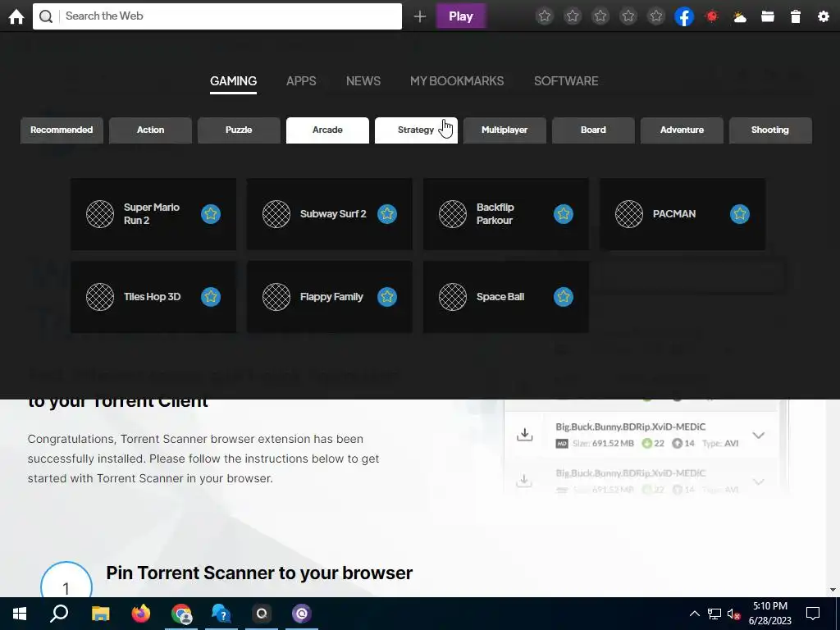Open the weather icon in the toolbar
Screen dimensions: 840x630
coord(740,16)
